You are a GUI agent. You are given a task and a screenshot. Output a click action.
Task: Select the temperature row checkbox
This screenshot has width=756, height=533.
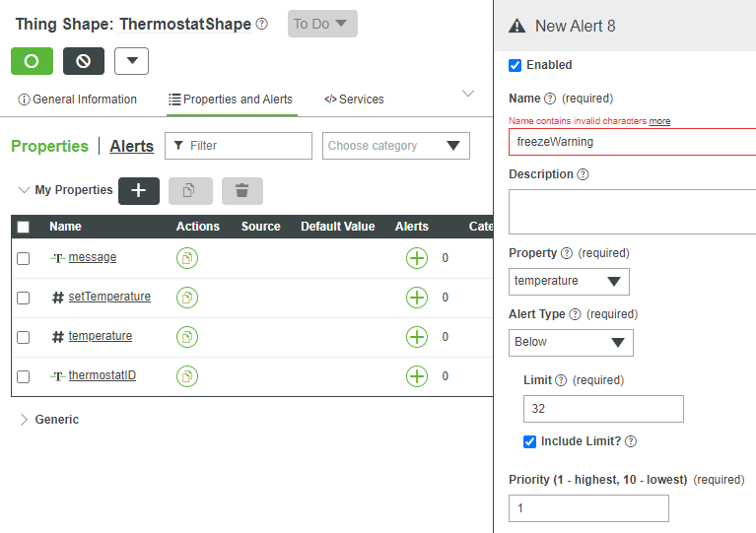tap(24, 337)
